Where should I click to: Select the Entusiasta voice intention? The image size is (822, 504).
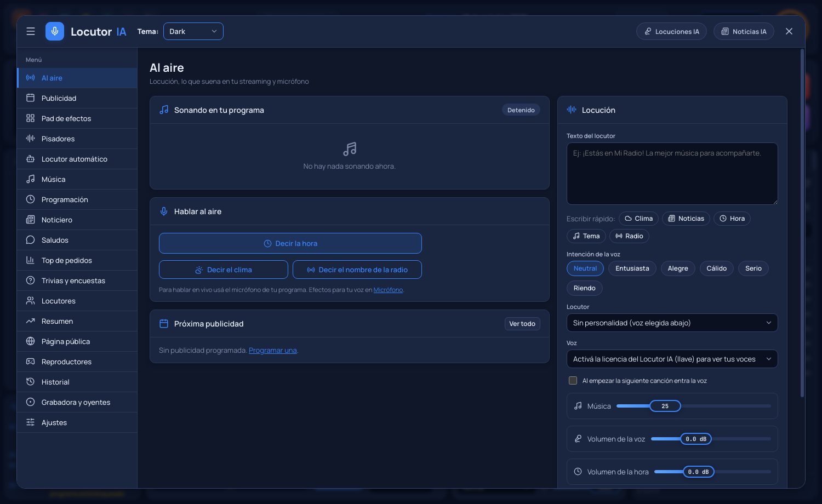(632, 268)
